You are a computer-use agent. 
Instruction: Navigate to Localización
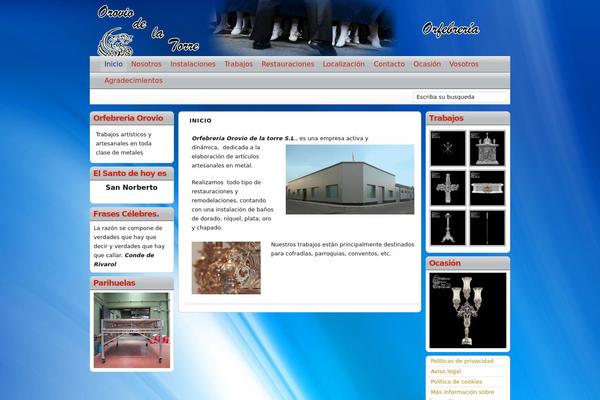pyautogui.click(x=344, y=64)
